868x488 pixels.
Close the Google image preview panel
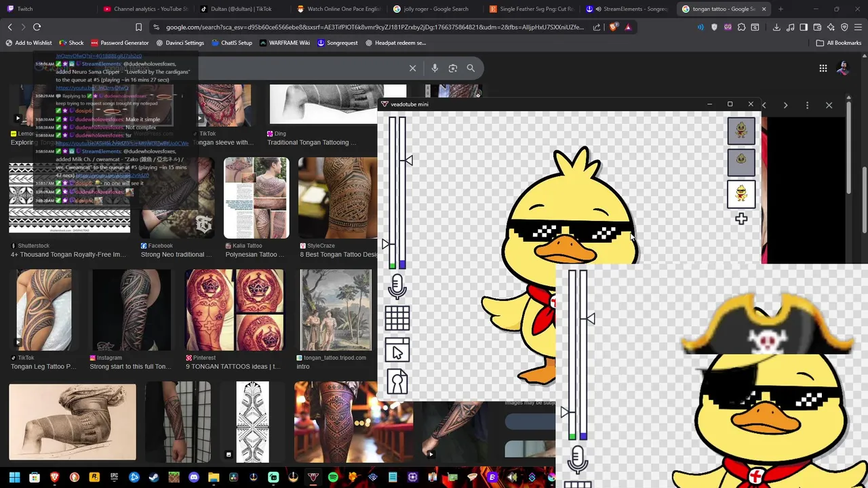coord(829,105)
